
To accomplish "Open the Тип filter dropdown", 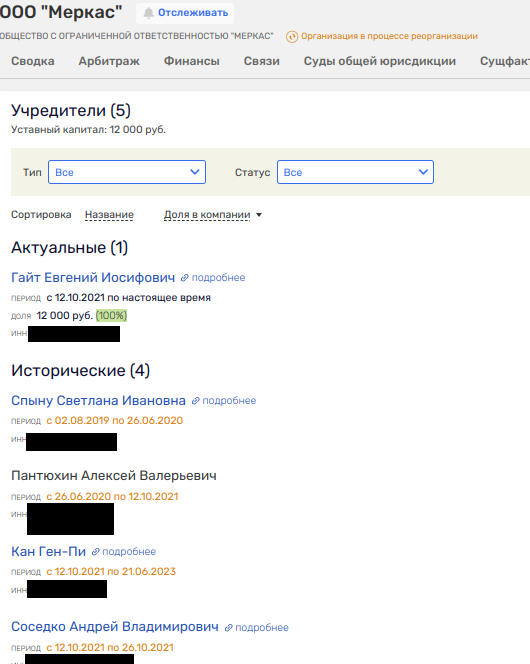I will [127, 172].
